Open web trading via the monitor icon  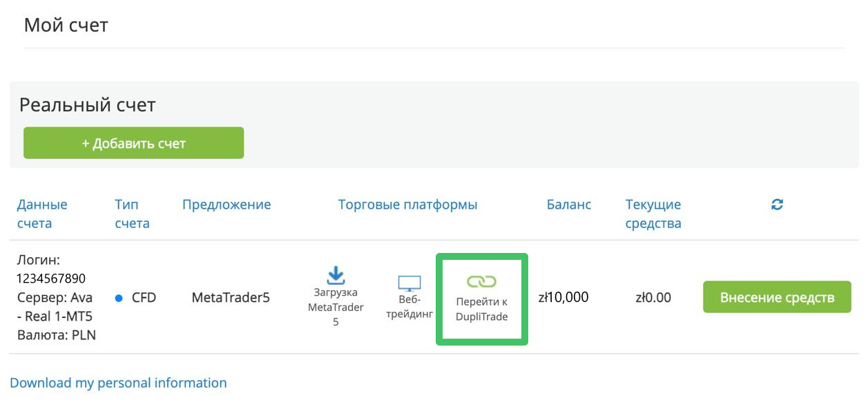point(409,283)
